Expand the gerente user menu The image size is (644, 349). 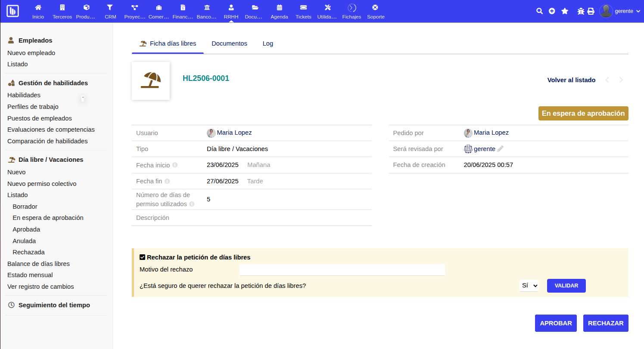coord(620,11)
